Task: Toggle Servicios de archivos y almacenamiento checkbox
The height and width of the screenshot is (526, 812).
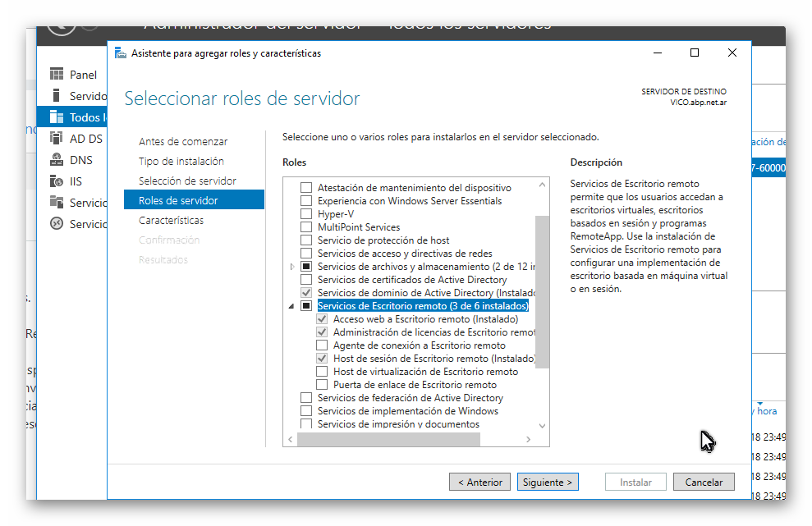Action: (306, 267)
